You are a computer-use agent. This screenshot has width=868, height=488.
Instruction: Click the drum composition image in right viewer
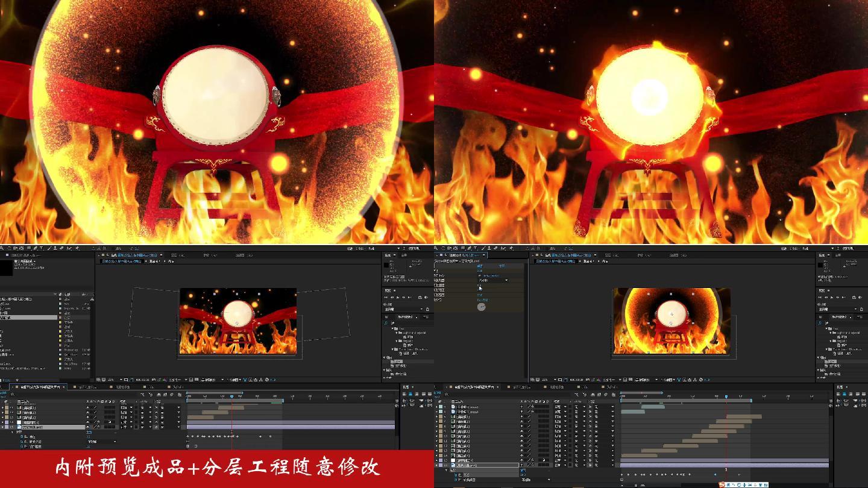point(671,321)
